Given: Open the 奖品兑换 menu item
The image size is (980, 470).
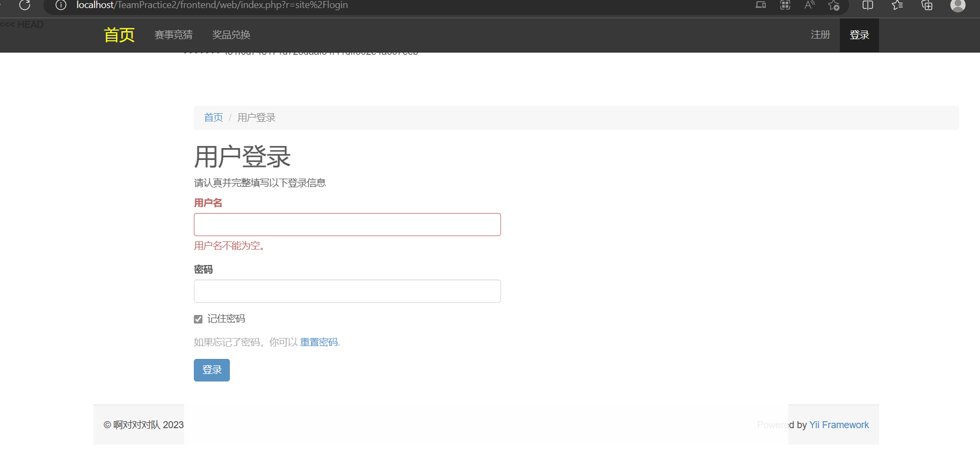Looking at the screenshot, I should [x=231, y=35].
